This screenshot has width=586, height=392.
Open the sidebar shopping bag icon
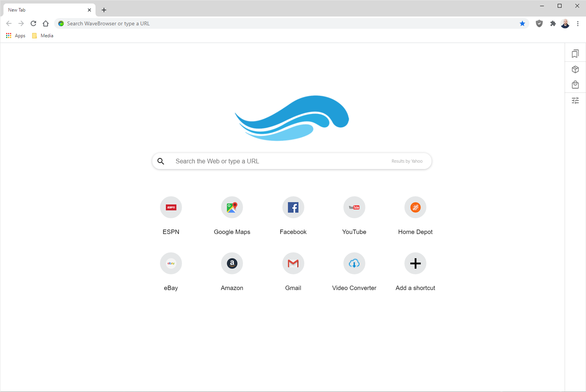point(575,85)
